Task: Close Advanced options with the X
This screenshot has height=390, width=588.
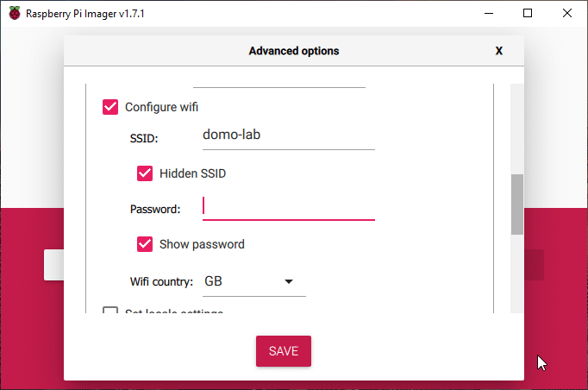Action: [x=498, y=51]
